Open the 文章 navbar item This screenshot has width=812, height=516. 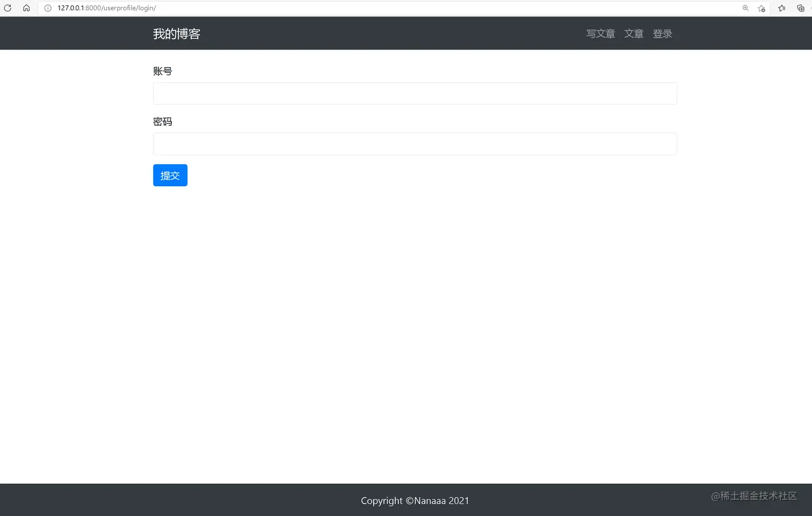click(634, 34)
